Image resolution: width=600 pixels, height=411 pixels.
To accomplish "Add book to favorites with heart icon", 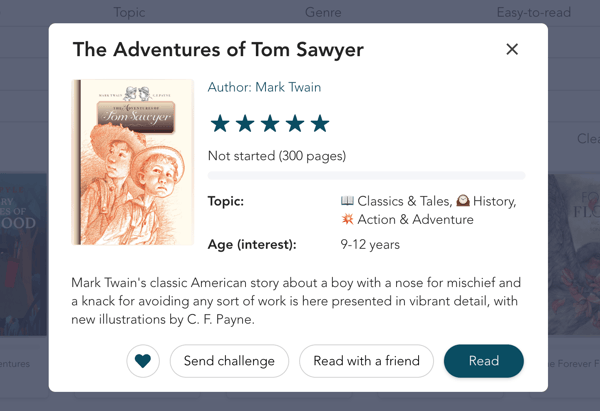I will [143, 361].
